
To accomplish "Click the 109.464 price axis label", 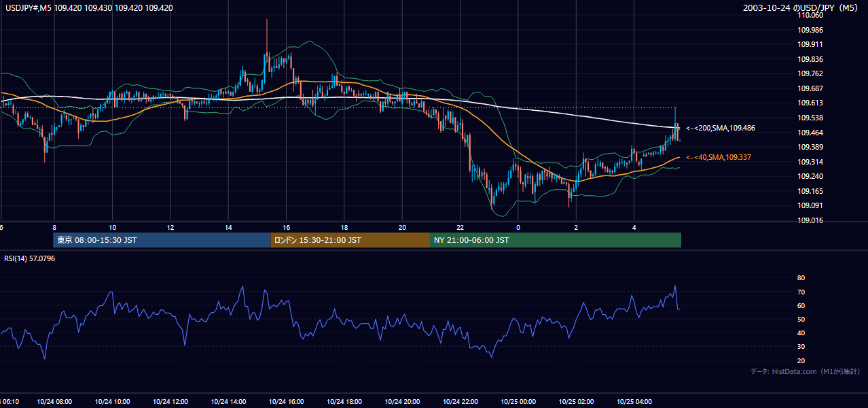I will pos(811,133).
